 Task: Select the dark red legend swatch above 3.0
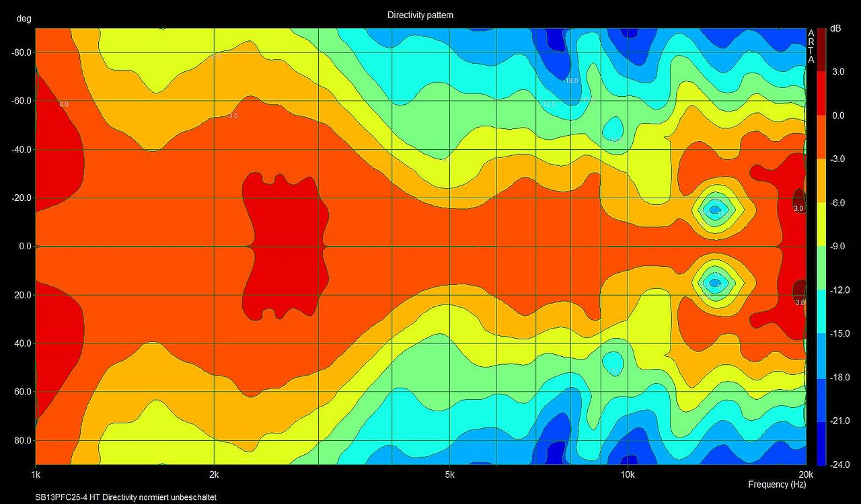pos(821,50)
